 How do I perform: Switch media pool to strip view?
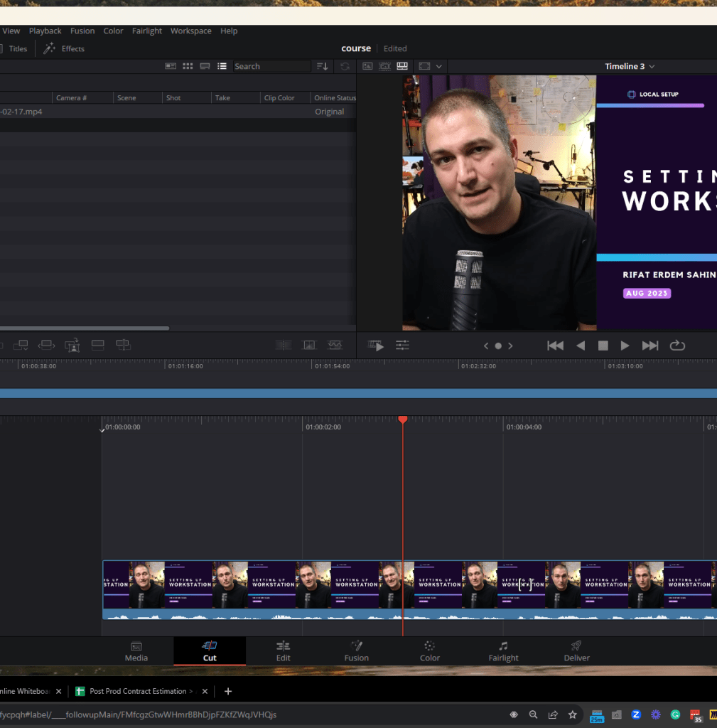(205, 66)
